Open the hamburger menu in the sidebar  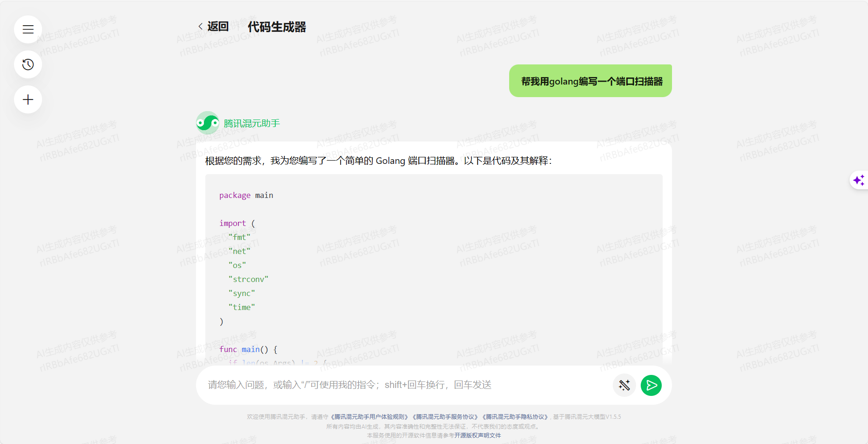click(x=28, y=29)
